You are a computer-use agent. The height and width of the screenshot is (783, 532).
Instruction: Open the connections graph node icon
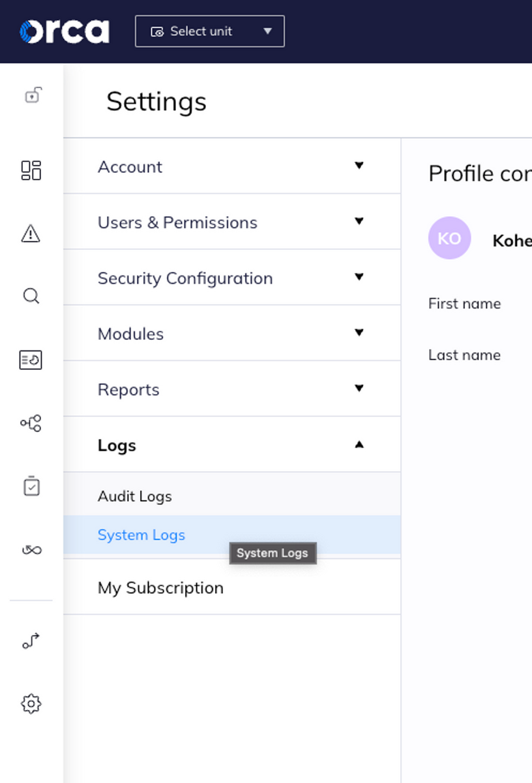[31, 423]
